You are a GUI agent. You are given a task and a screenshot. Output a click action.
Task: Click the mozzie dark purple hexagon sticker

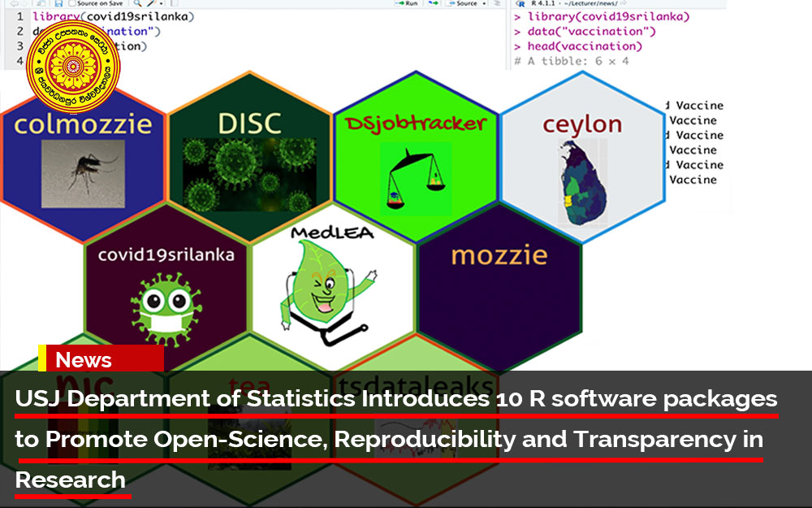tap(499, 287)
